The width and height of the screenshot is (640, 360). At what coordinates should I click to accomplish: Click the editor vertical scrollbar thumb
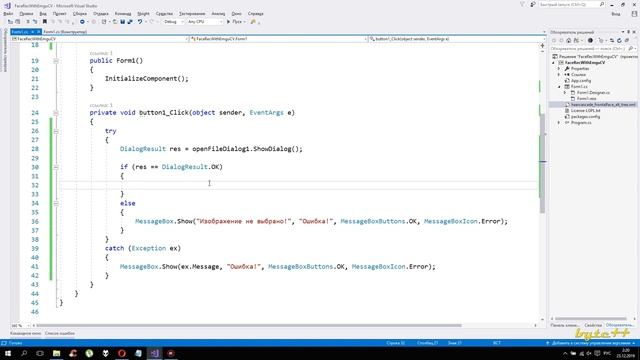(x=542, y=163)
